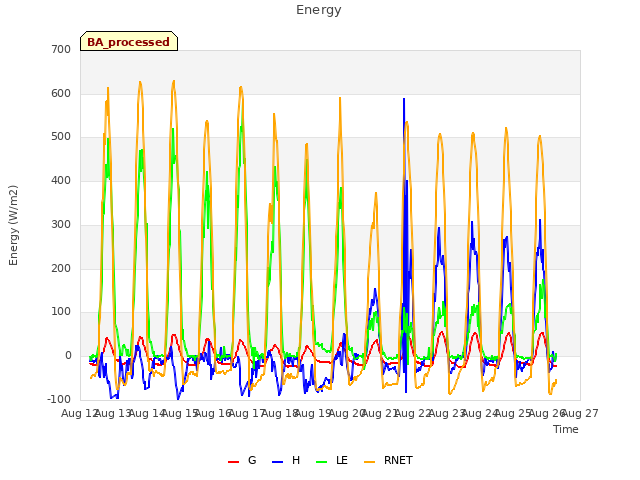Image resolution: width=640 pixels, height=480 pixels.
Task: Click the 200 y-axis tick value
Action: tap(61, 269)
